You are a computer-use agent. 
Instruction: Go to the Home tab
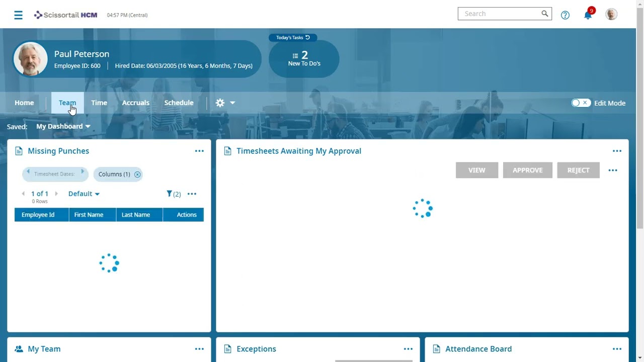[24, 103]
